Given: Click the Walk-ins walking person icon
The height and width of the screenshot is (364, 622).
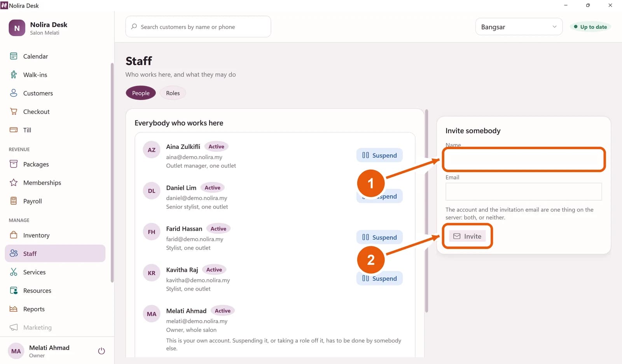Looking at the screenshot, I should pos(14,75).
